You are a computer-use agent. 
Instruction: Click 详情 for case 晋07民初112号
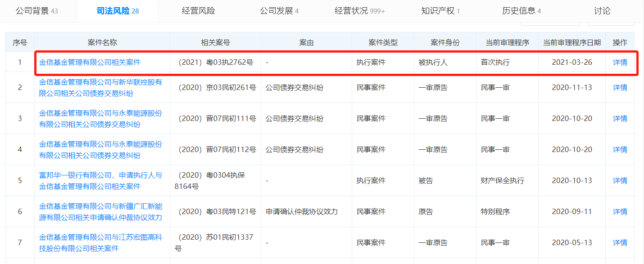click(x=620, y=150)
